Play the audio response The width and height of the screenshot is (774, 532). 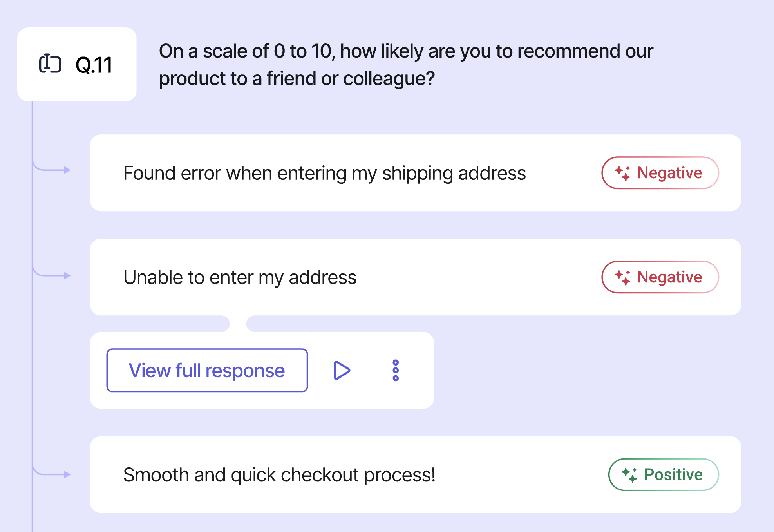pyautogui.click(x=342, y=370)
